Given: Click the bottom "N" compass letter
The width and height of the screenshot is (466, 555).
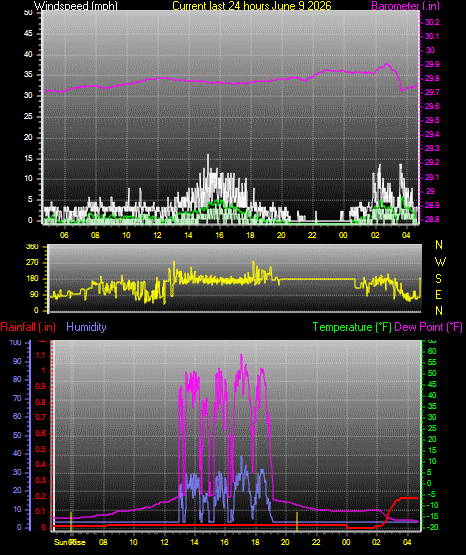Looking at the screenshot, I should pyautogui.click(x=439, y=311).
